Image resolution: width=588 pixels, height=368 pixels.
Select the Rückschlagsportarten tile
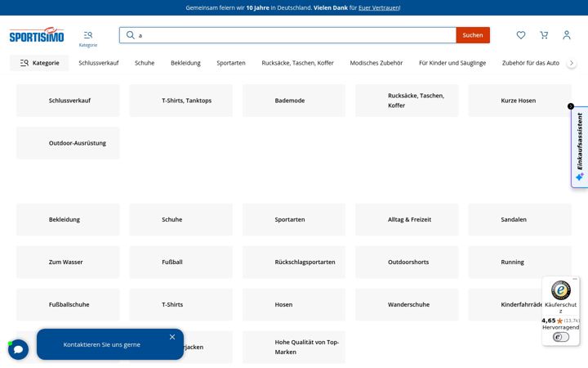(x=294, y=262)
